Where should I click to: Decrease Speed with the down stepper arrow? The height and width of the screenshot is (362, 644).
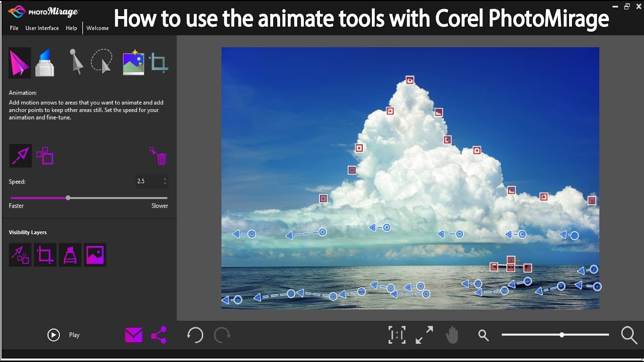[x=165, y=184]
